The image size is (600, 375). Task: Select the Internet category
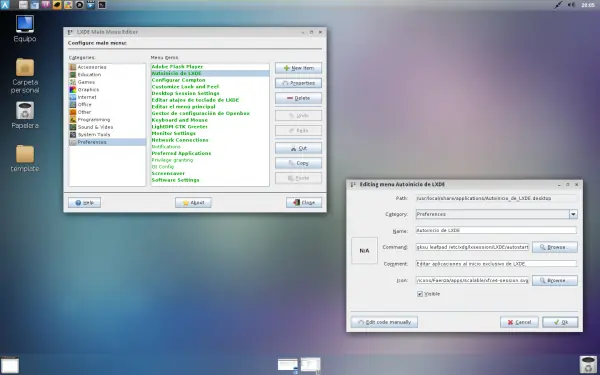(107, 97)
